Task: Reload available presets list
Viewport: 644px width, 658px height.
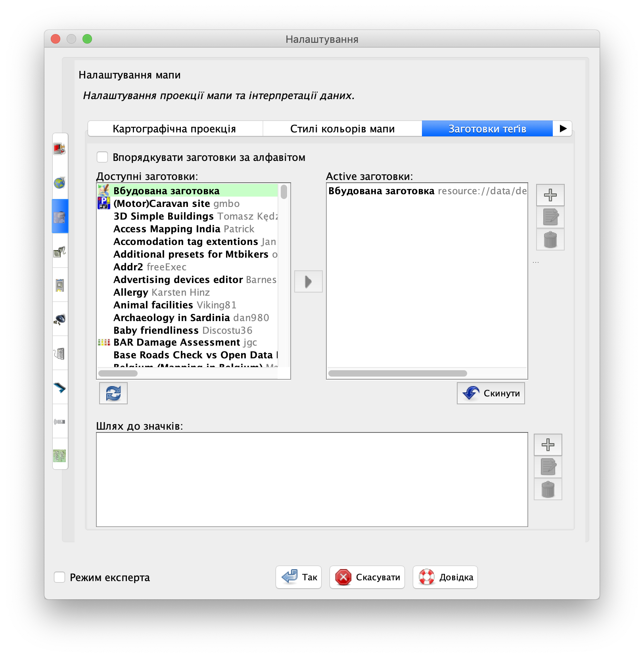Action: point(113,393)
